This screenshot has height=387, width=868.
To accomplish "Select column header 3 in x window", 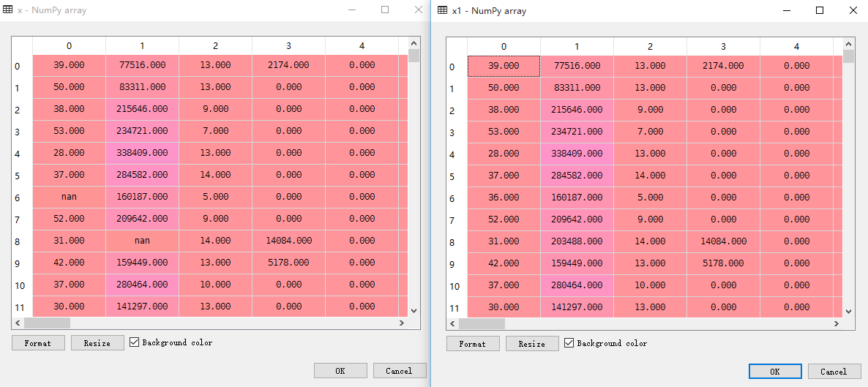I will [288, 46].
